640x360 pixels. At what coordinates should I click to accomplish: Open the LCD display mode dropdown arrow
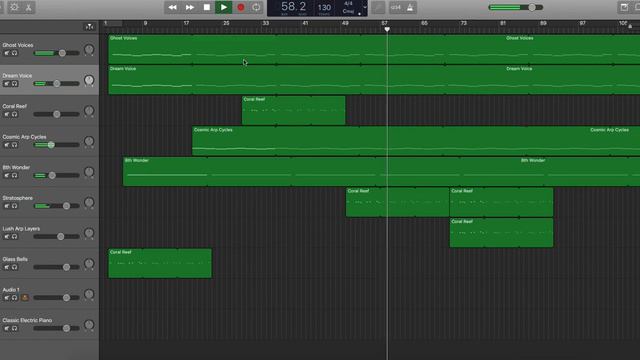(364, 7)
